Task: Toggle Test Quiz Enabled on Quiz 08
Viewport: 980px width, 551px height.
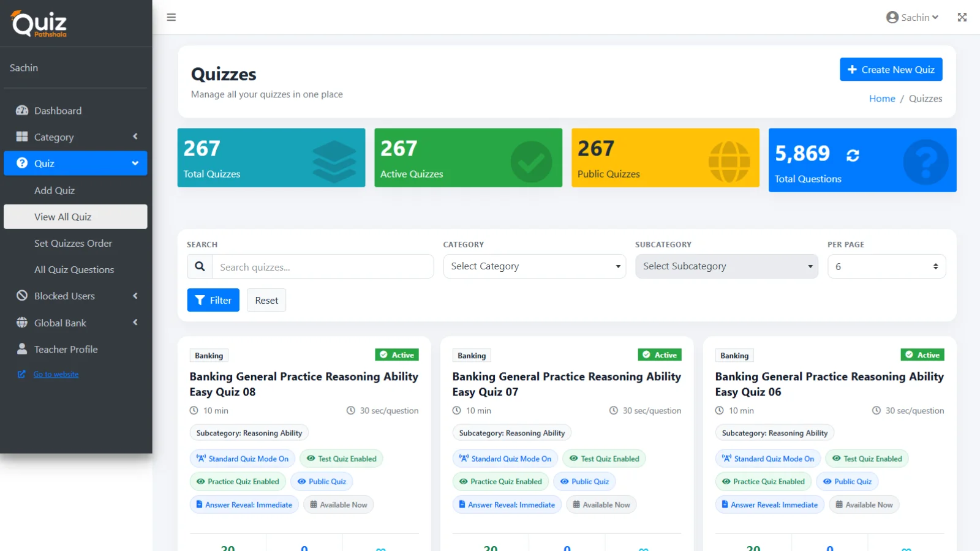Action: coord(342,459)
